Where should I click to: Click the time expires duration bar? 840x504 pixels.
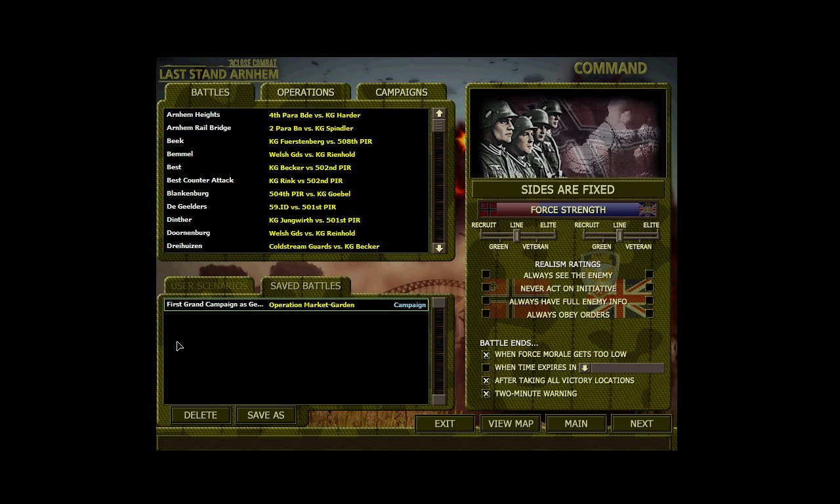[x=627, y=368]
